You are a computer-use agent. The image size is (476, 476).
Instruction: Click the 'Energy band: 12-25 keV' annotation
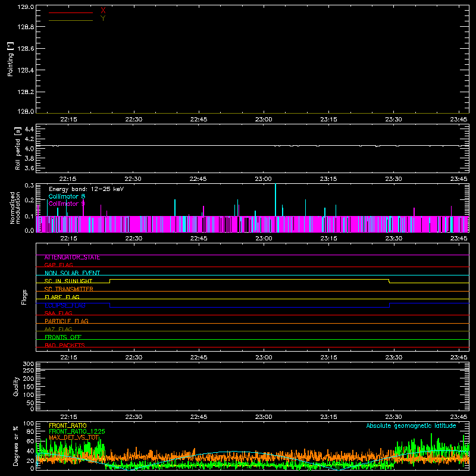(x=86, y=189)
